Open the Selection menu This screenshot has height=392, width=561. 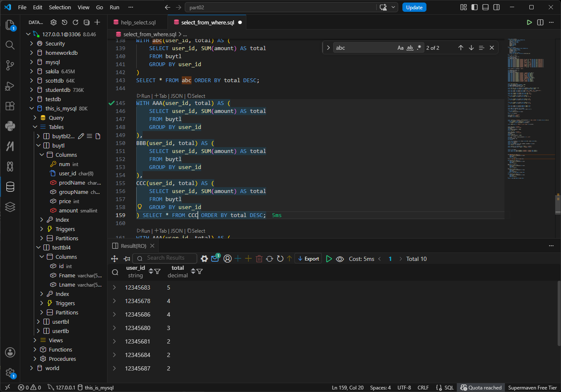(x=60, y=7)
